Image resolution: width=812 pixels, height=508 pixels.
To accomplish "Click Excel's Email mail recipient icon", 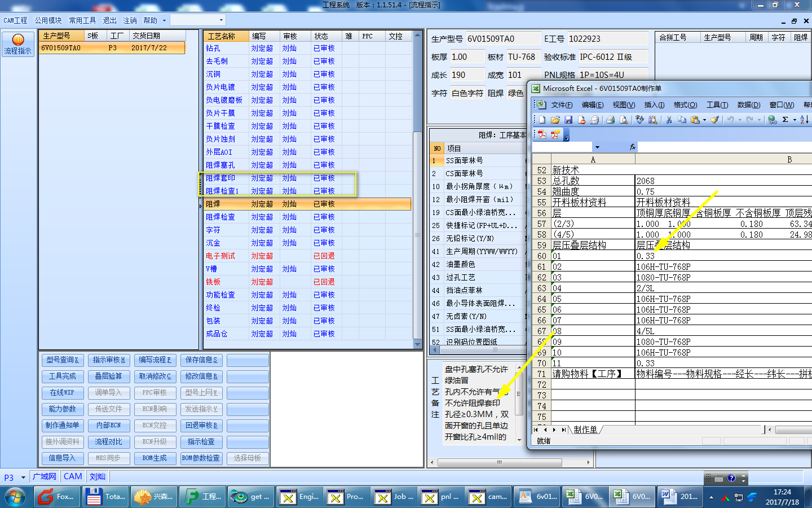I will (x=594, y=120).
